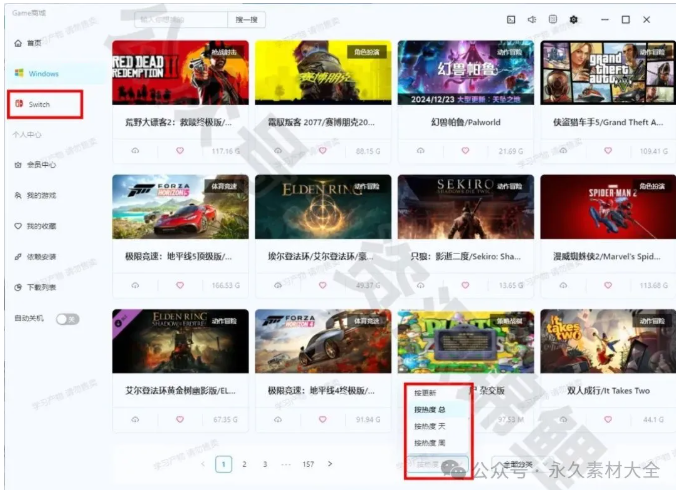The width and height of the screenshot is (676, 490).
Task: Click the 166.53 G size text
Action: tap(225, 285)
